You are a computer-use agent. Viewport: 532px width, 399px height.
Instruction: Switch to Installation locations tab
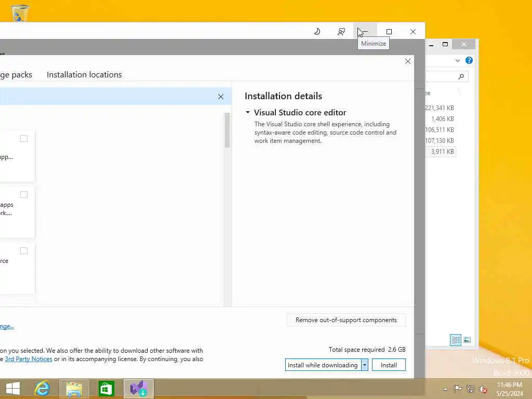[84, 75]
